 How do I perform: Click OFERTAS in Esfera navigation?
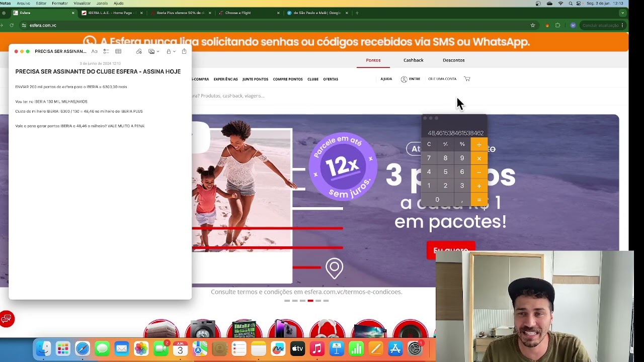[x=331, y=79]
